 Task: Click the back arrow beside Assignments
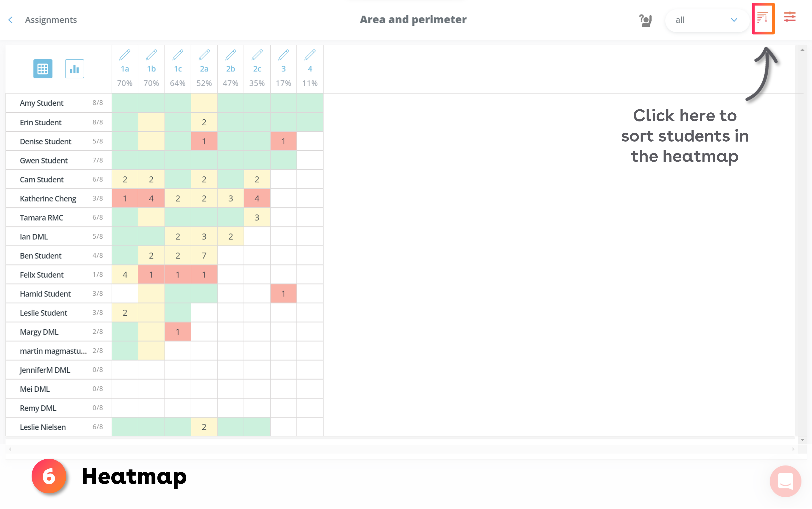point(11,20)
